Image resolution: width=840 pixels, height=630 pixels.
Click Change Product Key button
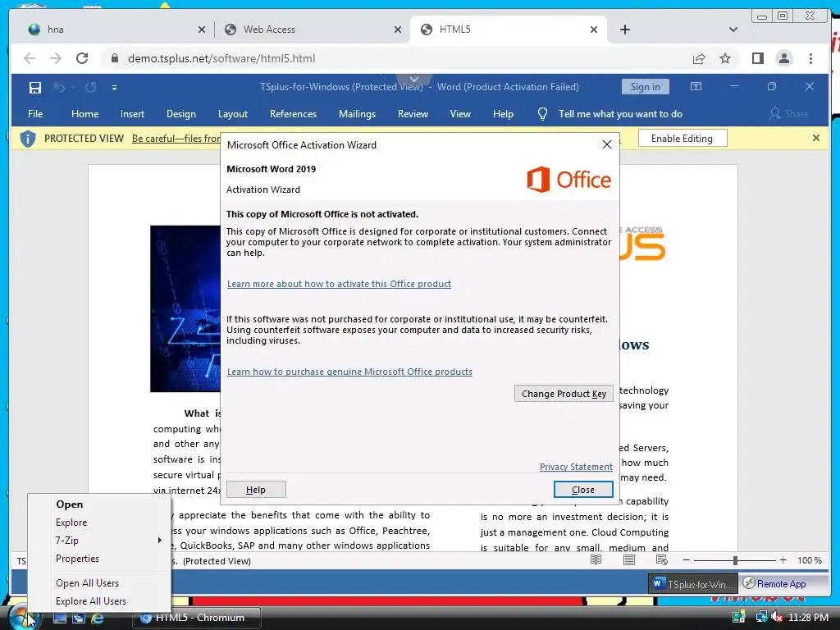(564, 394)
